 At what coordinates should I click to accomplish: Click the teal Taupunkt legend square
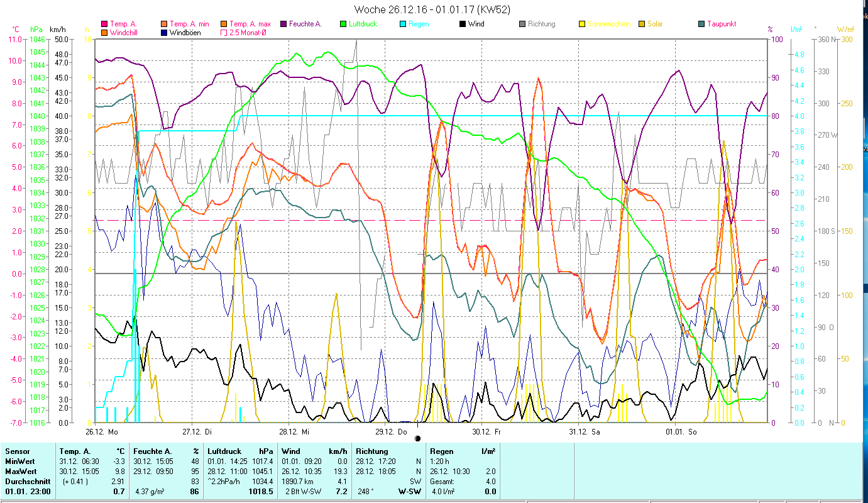701,25
